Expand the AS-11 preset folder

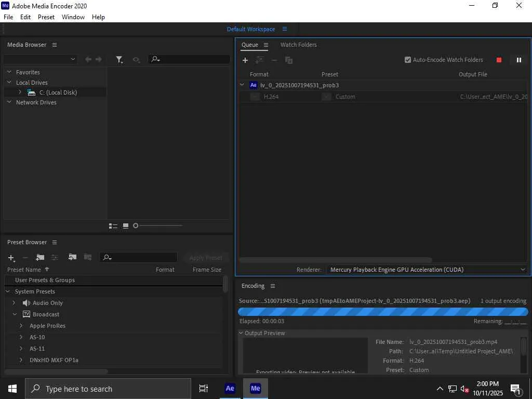click(x=21, y=349)
